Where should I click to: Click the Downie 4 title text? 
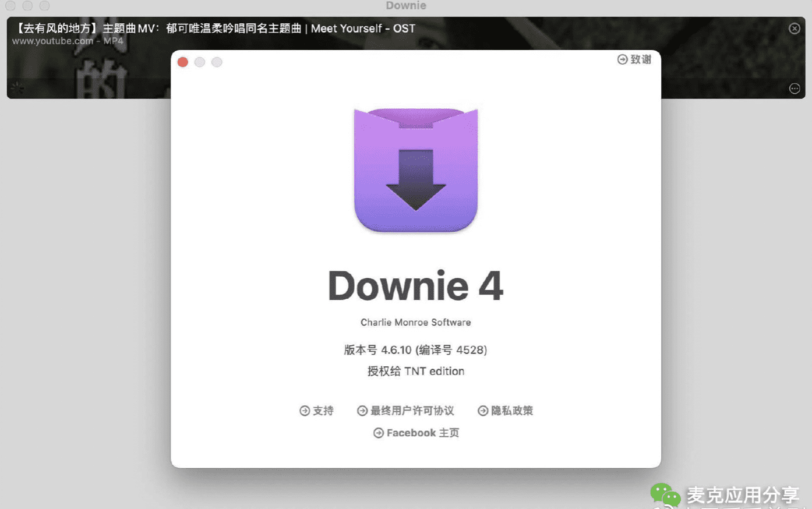[415, 286]
